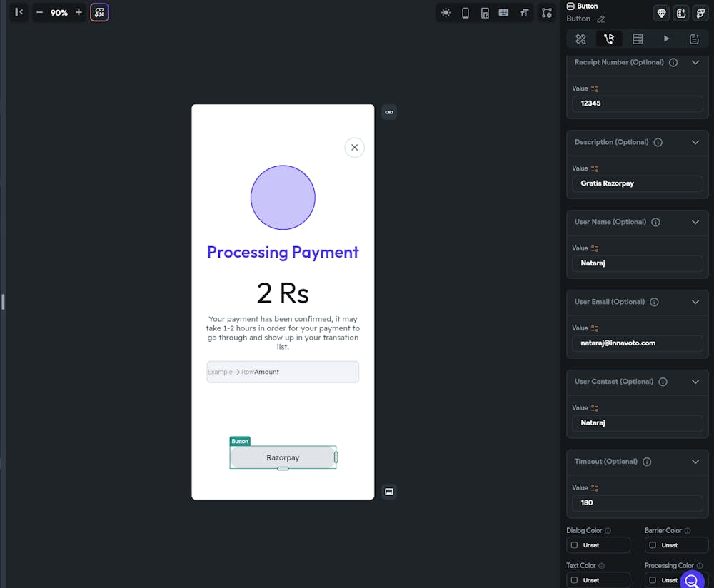Select the Processing Payment heading text
Image resolution: width=714 pixels, height=588 pixels.
pyautogui.click(x=283, y=252)
